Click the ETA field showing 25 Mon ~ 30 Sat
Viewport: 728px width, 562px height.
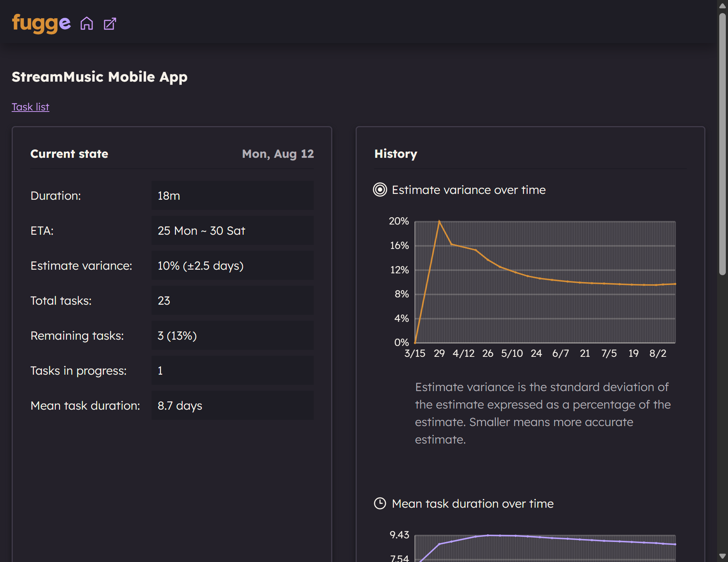(232, 231)
